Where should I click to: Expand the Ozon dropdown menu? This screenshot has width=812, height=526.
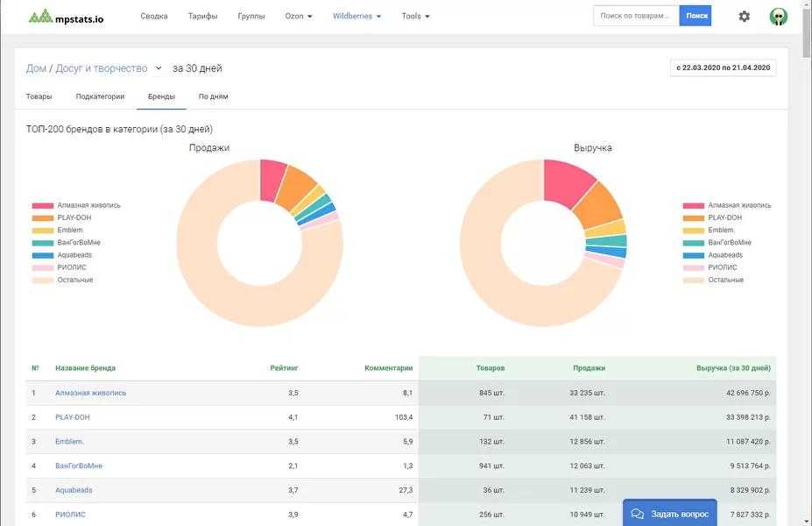pos(299,16)
